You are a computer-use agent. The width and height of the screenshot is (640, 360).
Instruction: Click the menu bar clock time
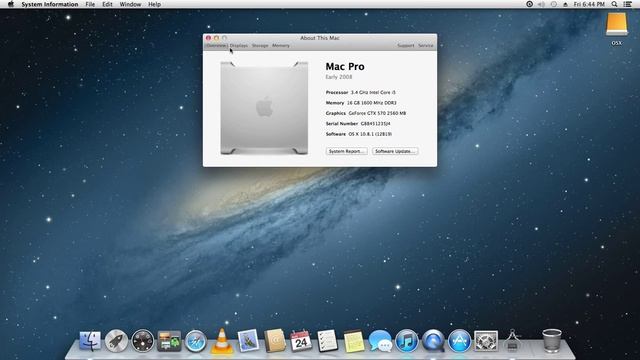(589, 4)
